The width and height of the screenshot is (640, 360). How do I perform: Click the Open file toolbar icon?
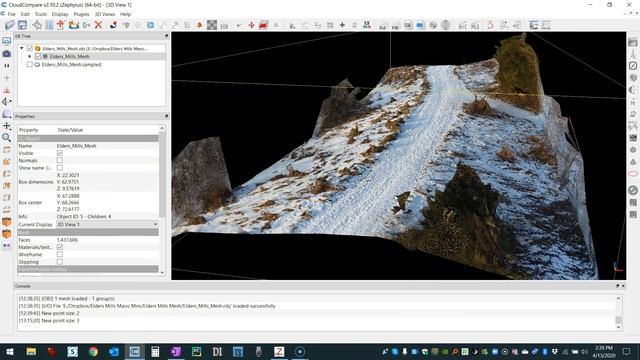pyautogui.click(x=10, y=25)
